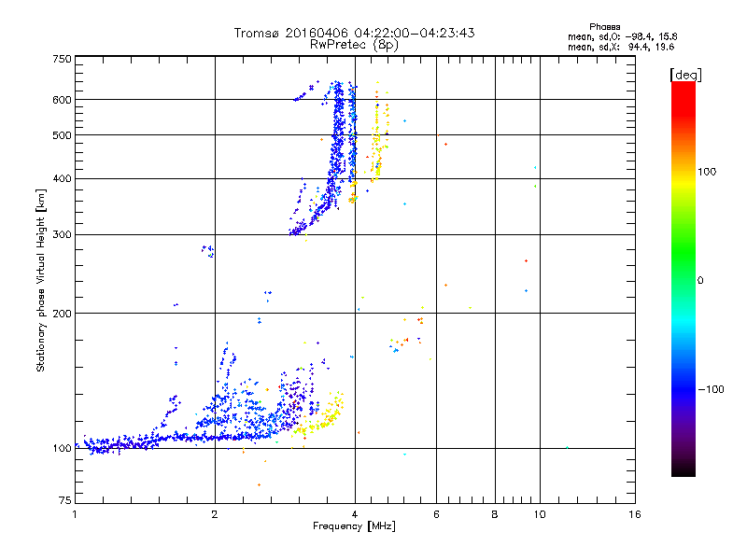Click the colorbar tick label '-100'
This screenshot has width=747, height=560.
712,389
